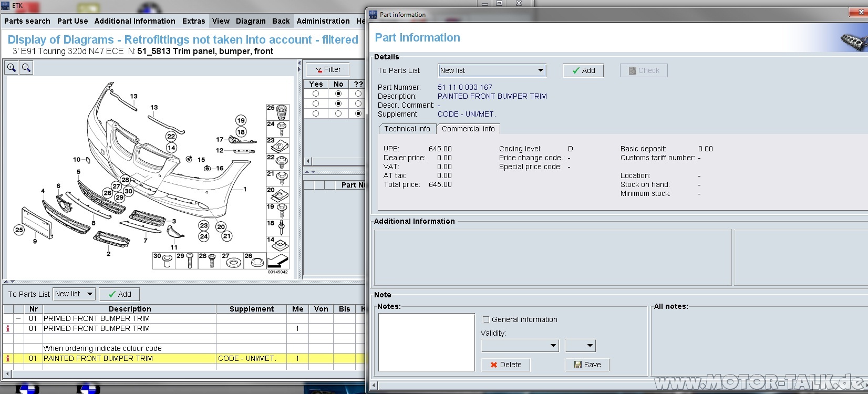Save the note
Viewport: 868px width, 394px height.
coord(587,365)
